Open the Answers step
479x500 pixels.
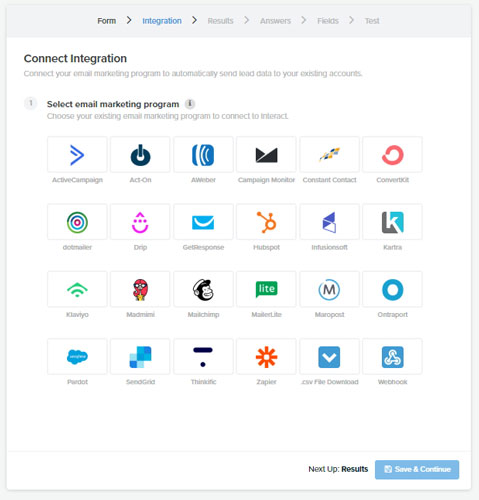pyautogui.click(x=275, y=21)
